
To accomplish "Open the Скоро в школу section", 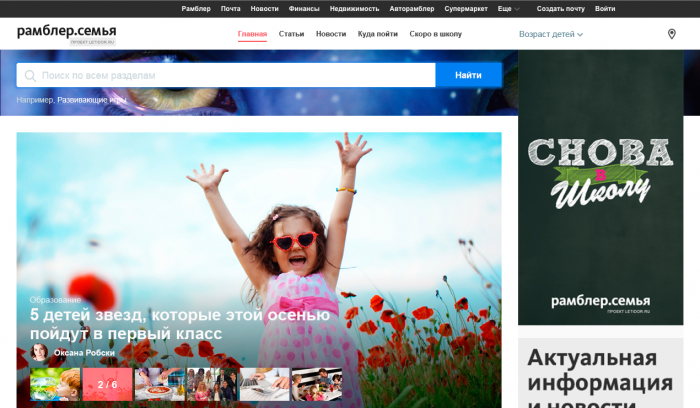I will 436,34.
